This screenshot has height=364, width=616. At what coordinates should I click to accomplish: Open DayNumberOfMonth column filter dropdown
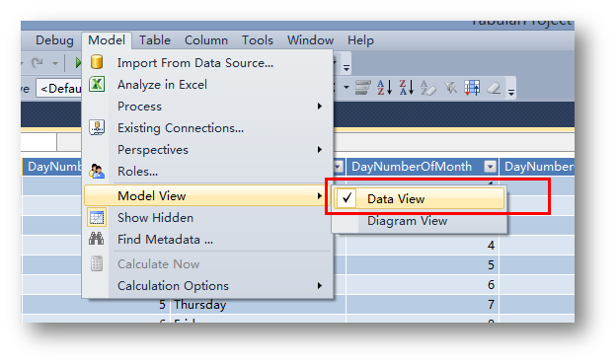coord(490,167)
